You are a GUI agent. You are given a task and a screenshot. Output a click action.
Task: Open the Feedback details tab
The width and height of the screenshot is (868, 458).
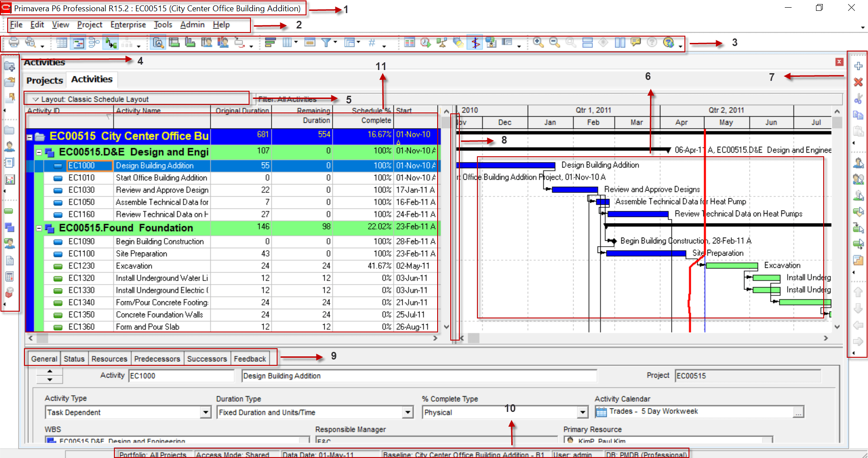(x=250, y=359)
